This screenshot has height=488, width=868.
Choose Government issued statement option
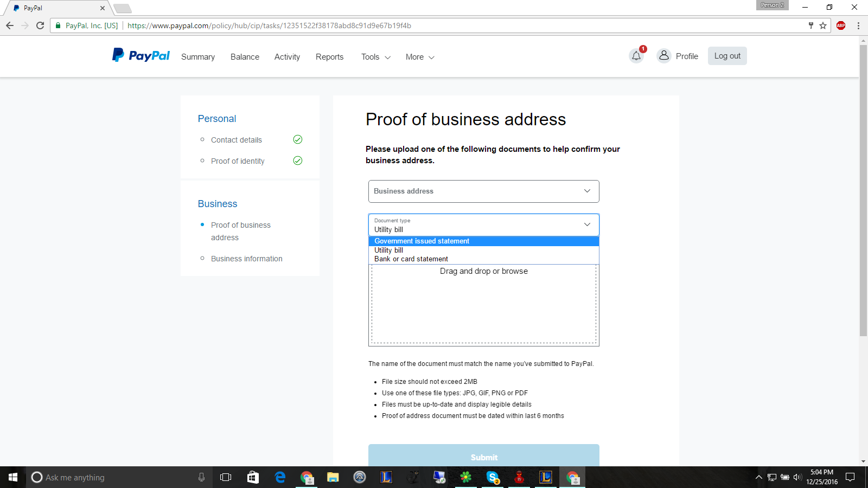484,241
